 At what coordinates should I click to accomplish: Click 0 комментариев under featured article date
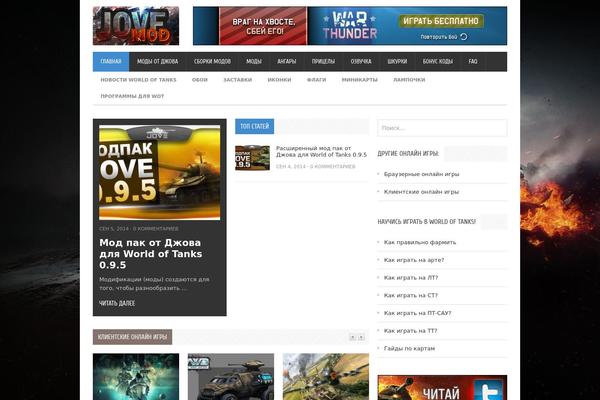click(x=156, y=229)
